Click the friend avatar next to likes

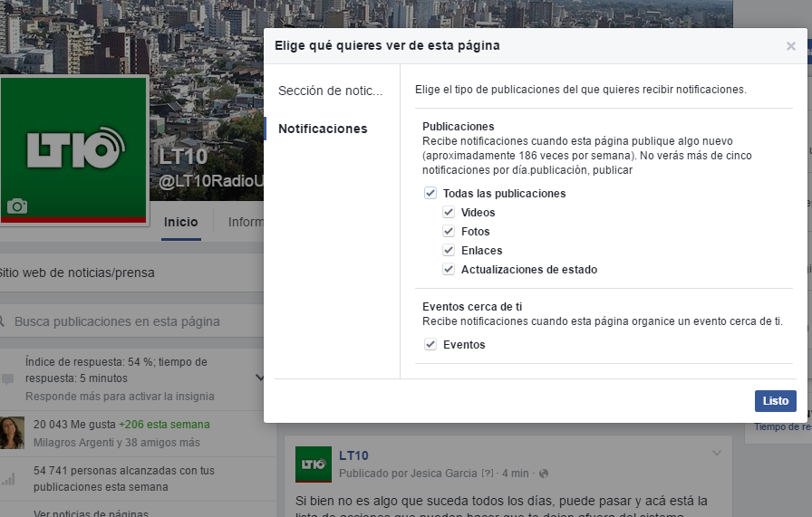pyautogui.click(x=12, y=433)
